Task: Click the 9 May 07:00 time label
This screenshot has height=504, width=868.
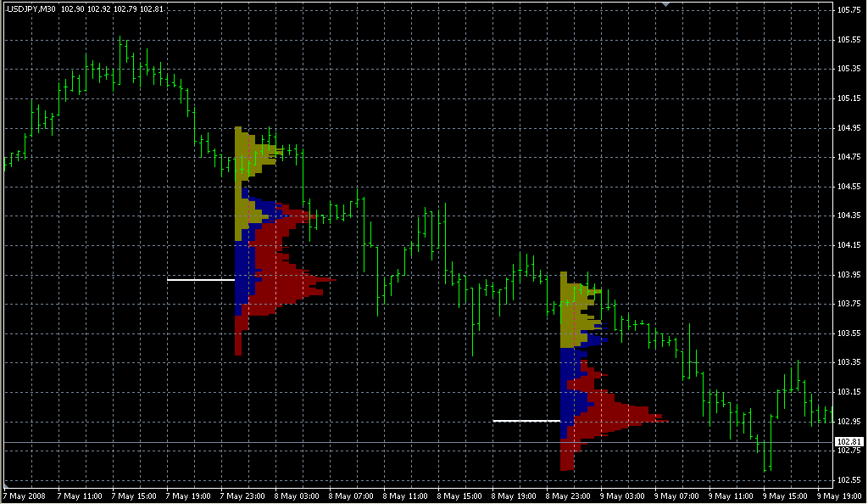Action: click(676, 496)
